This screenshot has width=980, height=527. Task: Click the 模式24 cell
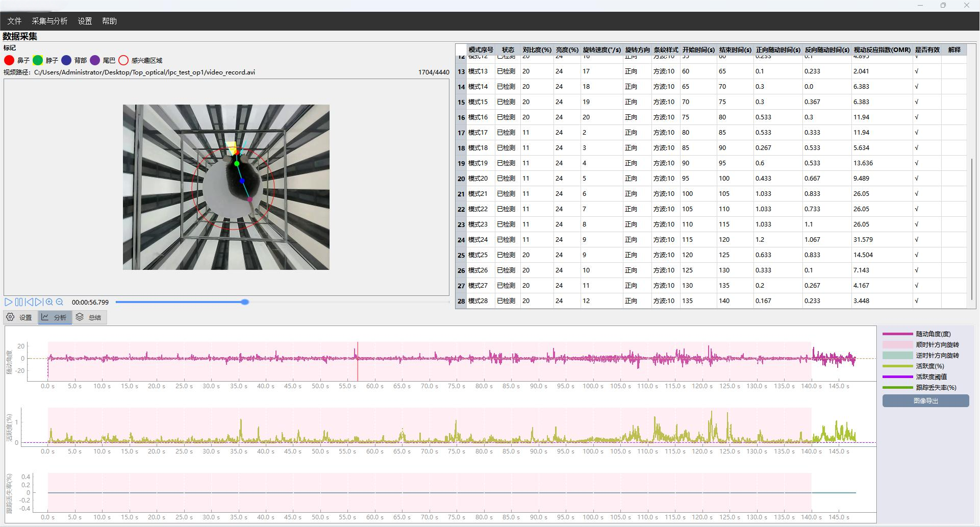[481, 240]
